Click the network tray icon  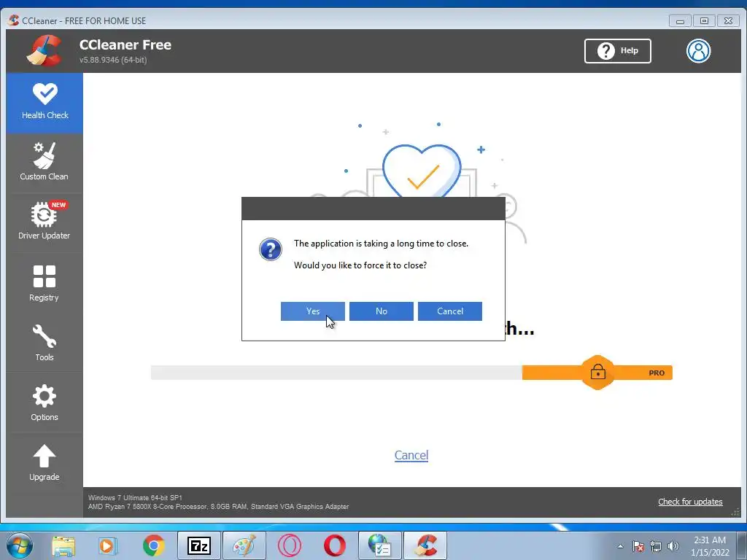pos(656,546)
